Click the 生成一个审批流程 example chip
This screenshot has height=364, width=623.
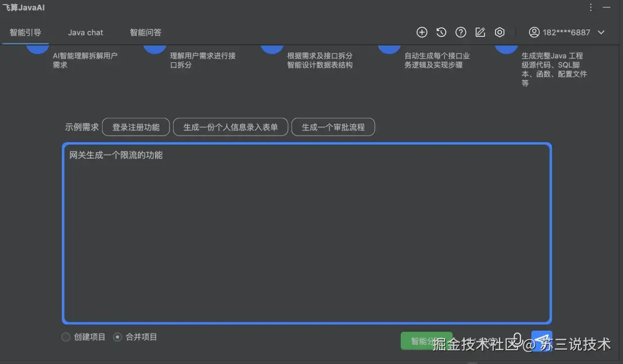click(333, 127)
